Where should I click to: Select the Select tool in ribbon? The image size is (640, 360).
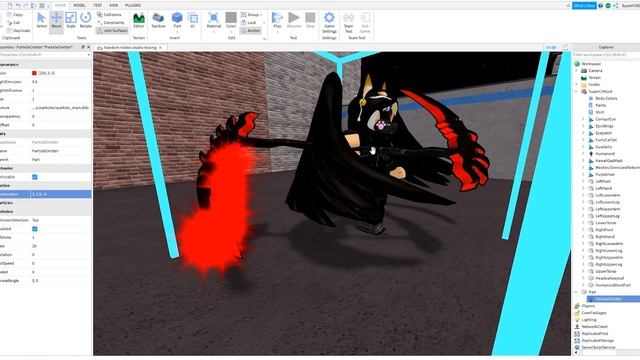[x=41, y=20]
